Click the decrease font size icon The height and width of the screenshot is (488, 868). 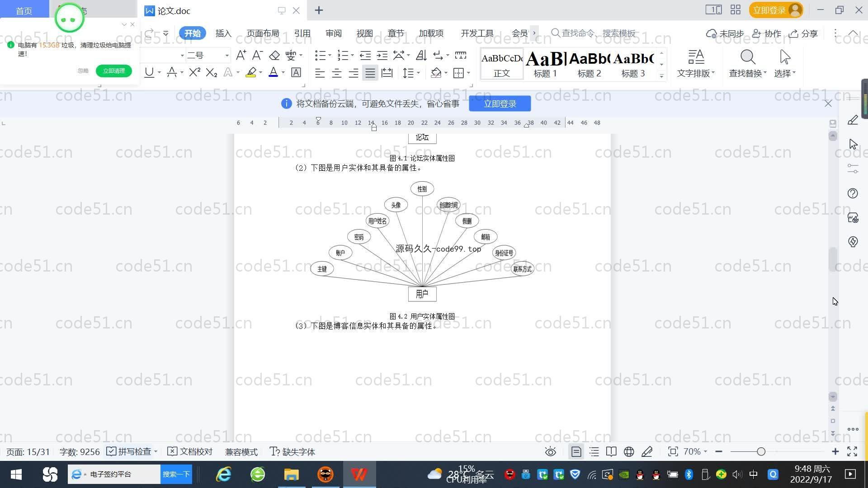[x=257, y=56]
